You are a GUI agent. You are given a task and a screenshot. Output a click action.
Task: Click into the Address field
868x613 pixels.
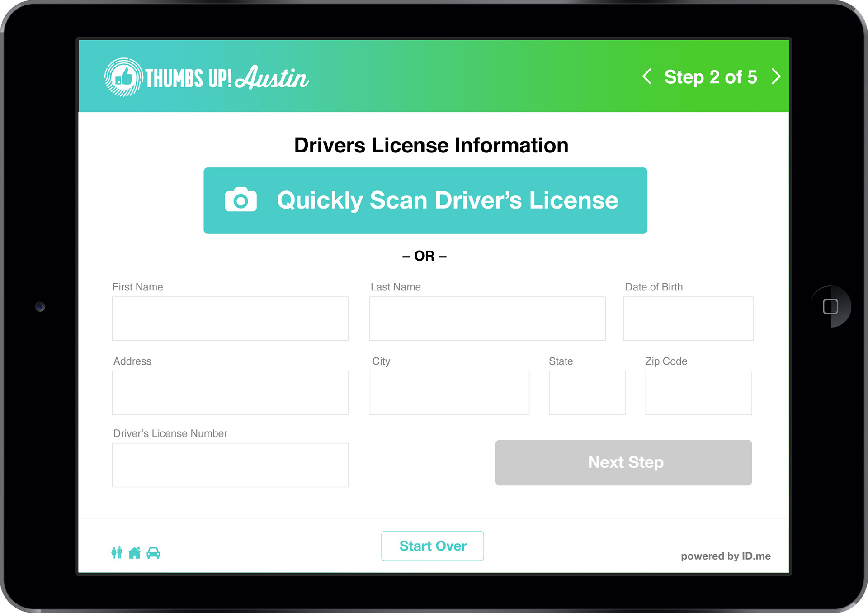click(230, 393)
